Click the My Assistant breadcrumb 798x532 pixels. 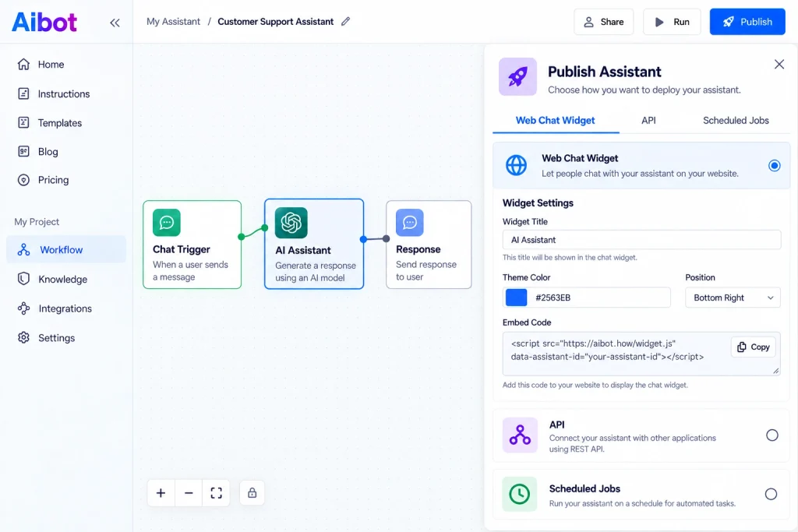pos(173,22)
